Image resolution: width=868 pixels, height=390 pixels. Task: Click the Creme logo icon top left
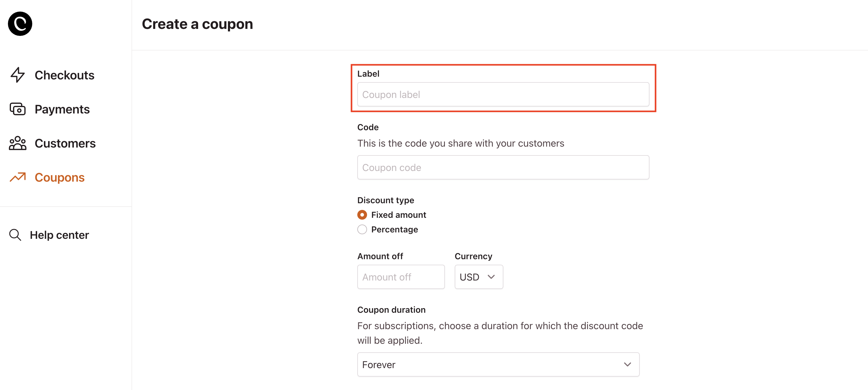pos(20,23)
